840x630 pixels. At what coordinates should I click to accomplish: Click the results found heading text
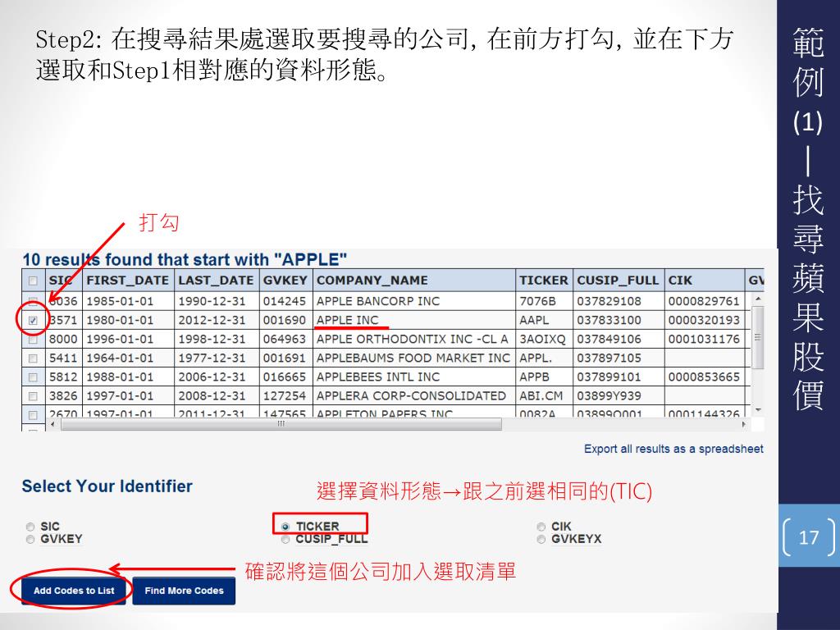click(x=185, y=260)
